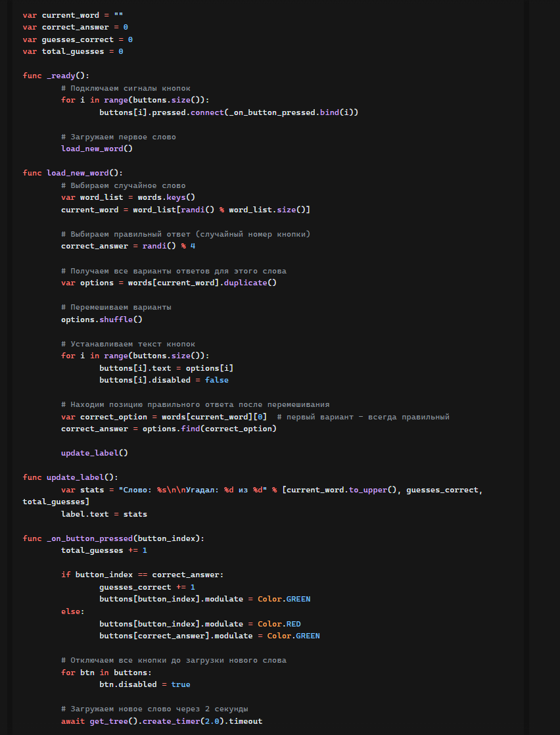Click comment '# Находим позицию правильного ответа'
This screenshot has height=735, width=560.
point(195,405)
